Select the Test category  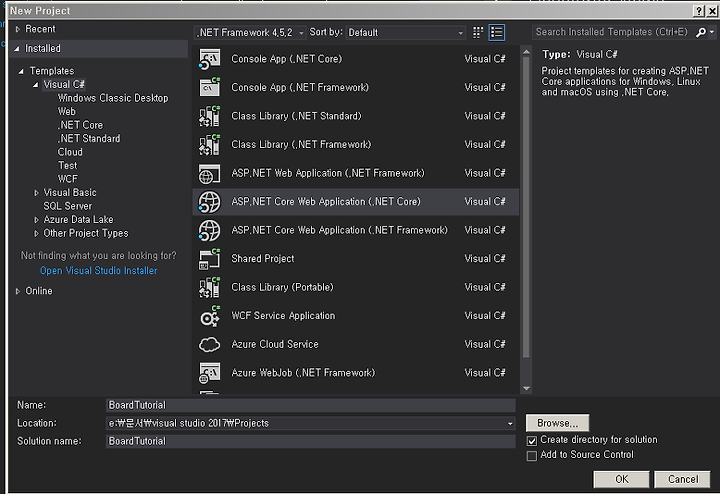[68, 166]
